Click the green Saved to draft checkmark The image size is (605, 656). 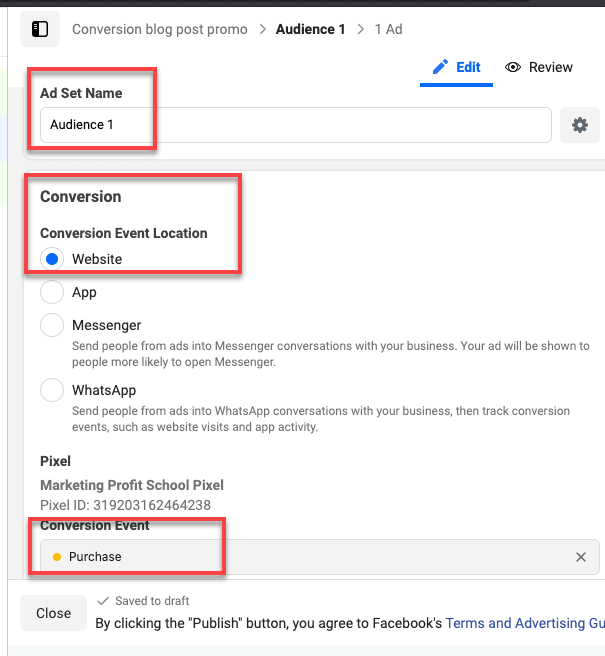click(104, 601)
